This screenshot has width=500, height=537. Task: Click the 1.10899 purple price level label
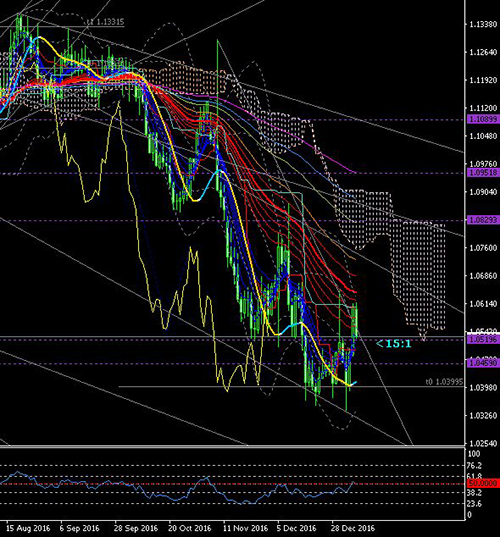(483, 119)
